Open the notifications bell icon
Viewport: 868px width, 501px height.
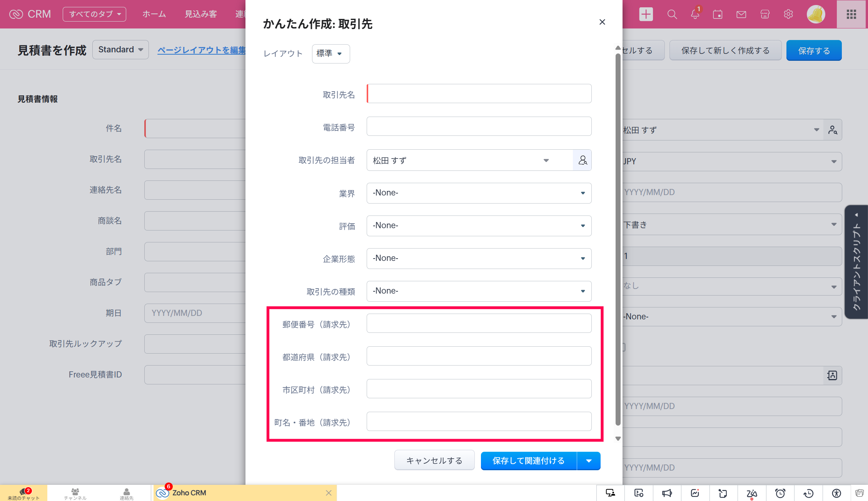(695, 15)
